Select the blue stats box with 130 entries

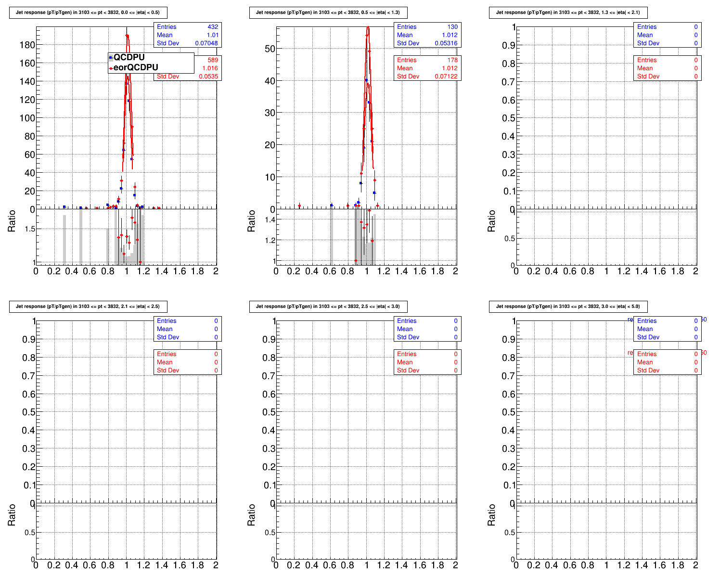[x=427, y=35]
